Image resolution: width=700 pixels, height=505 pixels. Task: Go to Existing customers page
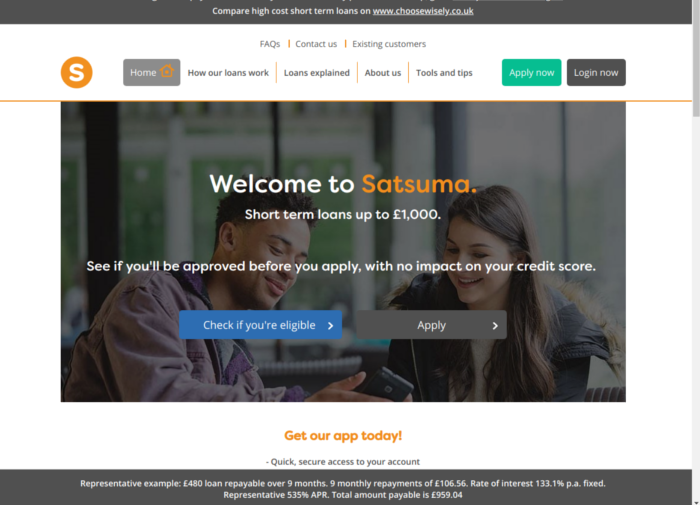(x=389, y=44)
